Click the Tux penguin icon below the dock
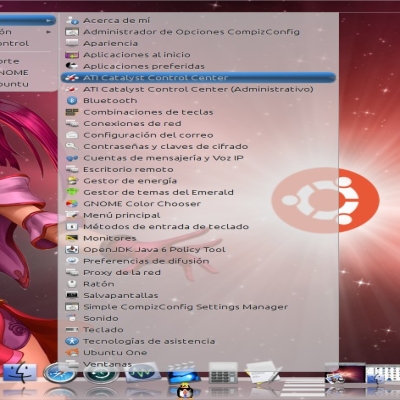This screenshot has width=400, height=400. click(x=184, y=392)
